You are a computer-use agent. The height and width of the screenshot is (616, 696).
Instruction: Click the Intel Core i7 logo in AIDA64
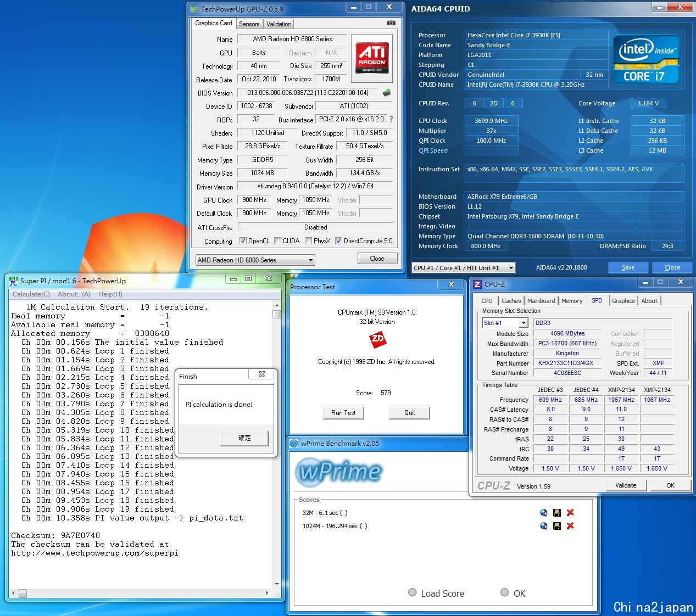tap(645, 60)
